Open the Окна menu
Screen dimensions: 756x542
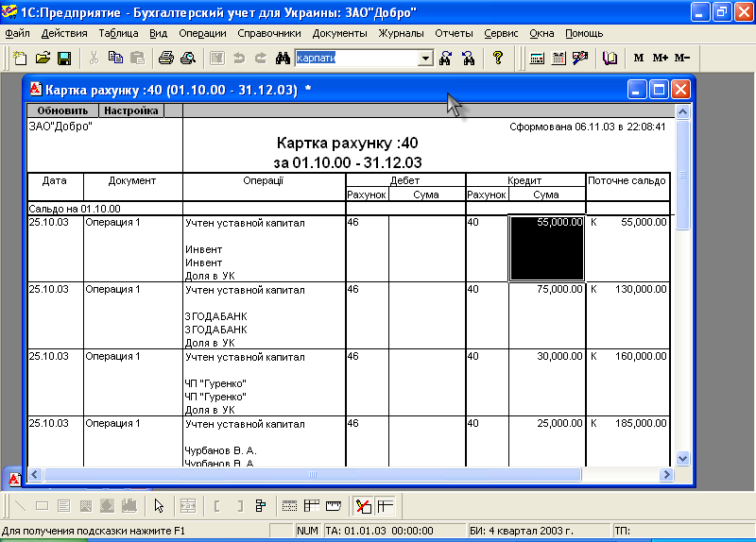pyautogui.click(x=541, y=33)
